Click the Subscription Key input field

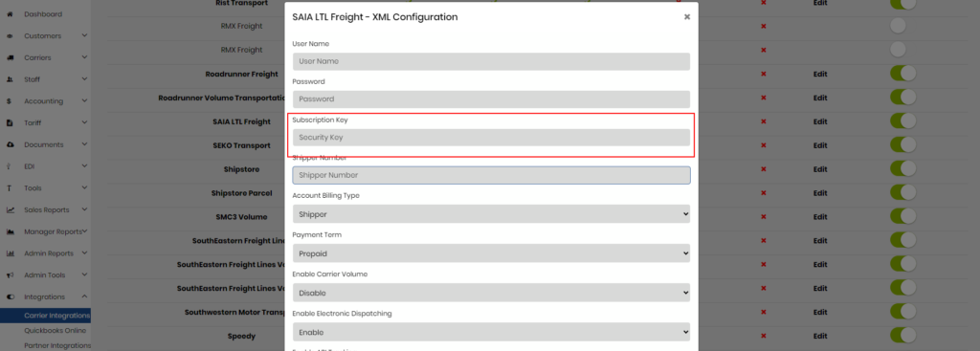[491, 138]
